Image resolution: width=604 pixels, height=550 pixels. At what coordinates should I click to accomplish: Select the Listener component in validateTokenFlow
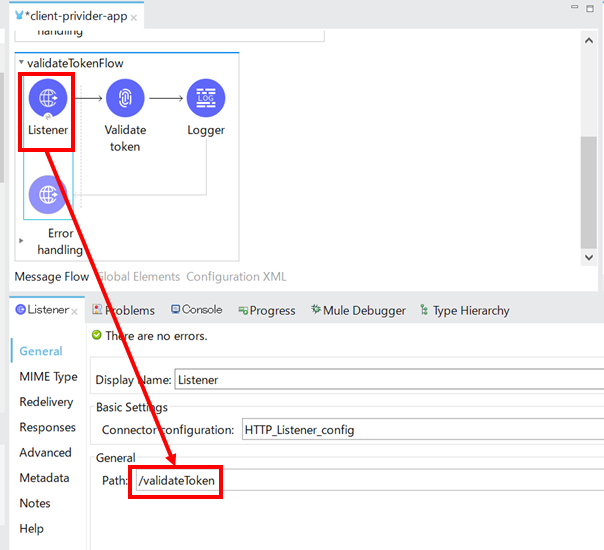click(48, 99)
